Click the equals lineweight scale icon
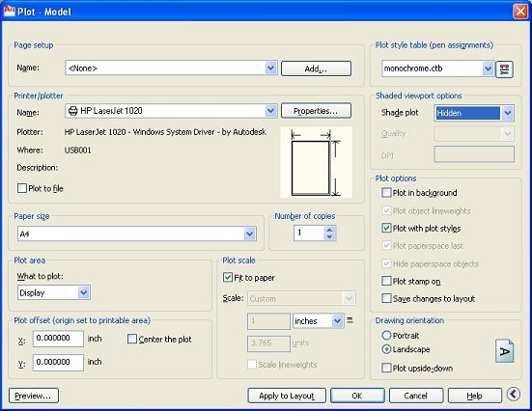The height and width of the screenshot is (411, 532). [350, 320]
